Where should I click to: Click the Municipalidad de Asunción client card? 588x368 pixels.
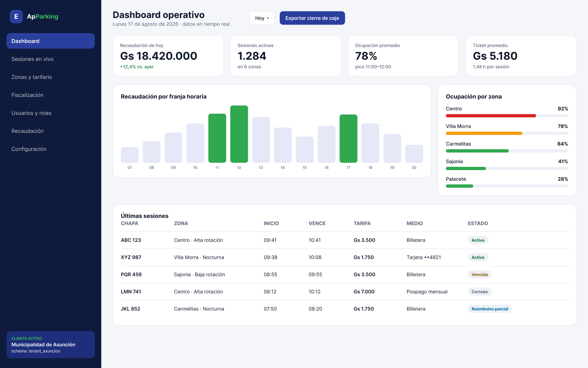click(x=51, y=345)
